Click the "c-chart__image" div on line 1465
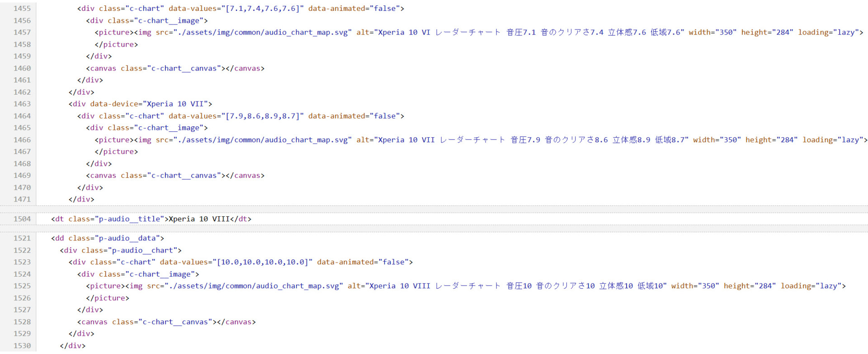This screenshot has height=354, width=868. [147, 128]
